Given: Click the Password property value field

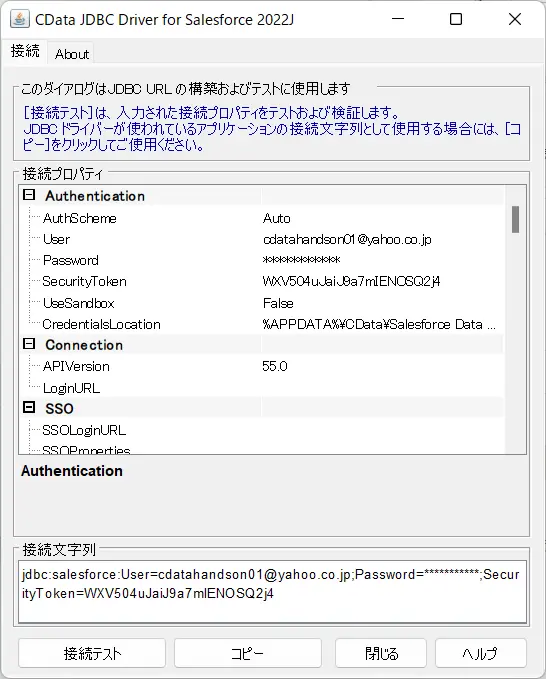Looking at the screenshot, I should pos(383,260).
